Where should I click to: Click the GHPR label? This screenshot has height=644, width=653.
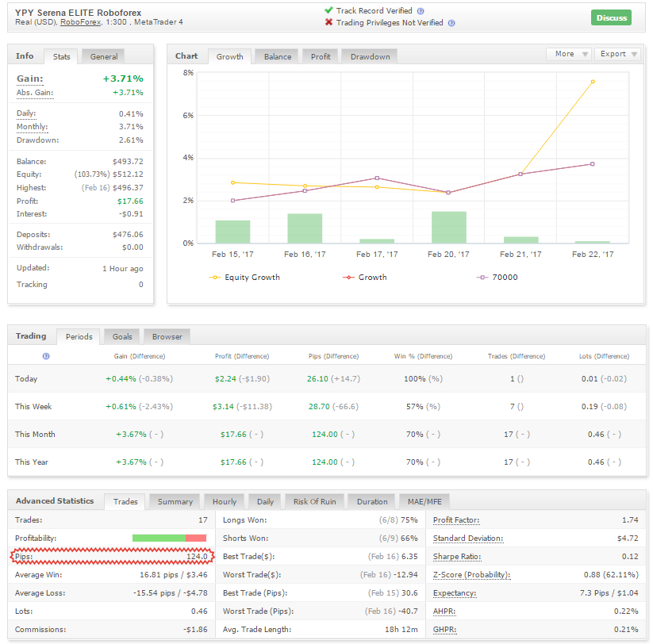click(445, 630)
